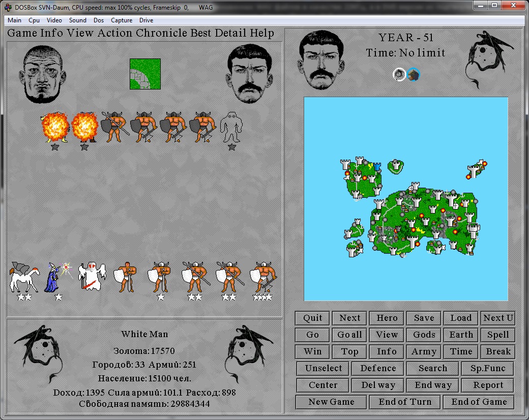This screenshot has width=529, height=420.
Task: Click the Army button
Action: click(424, 351)
